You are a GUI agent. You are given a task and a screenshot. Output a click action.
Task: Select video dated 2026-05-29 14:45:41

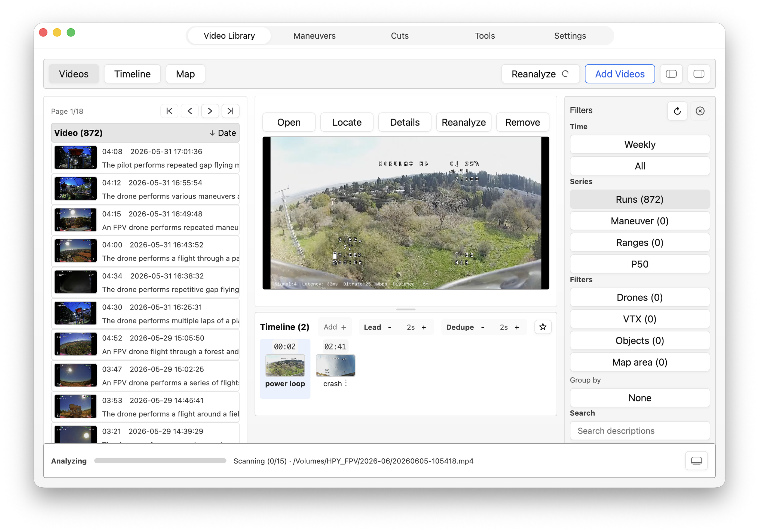(x=145, y=407)
